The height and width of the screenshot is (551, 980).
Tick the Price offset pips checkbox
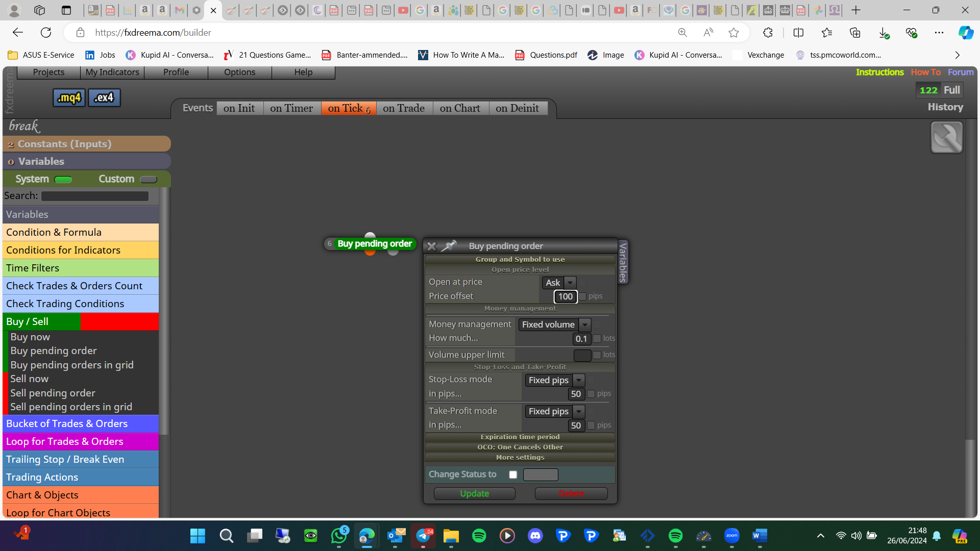(x=582, y=296)
